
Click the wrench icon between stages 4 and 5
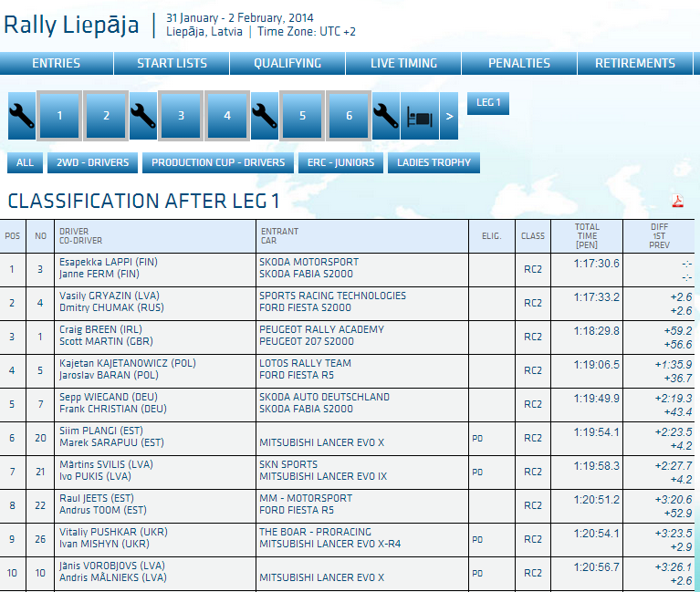265,116
